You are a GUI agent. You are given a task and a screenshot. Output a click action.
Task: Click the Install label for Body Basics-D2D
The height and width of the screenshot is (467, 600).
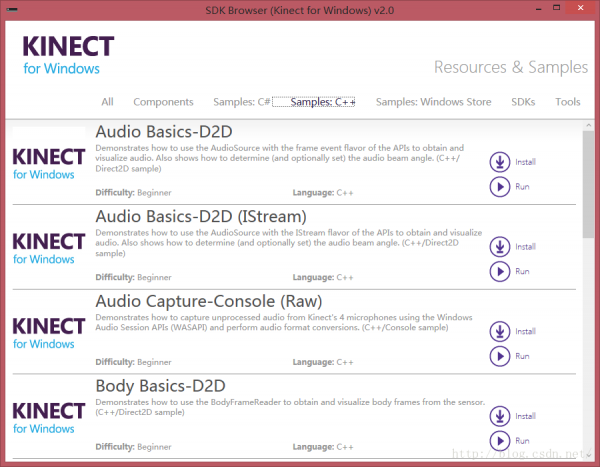525,416
